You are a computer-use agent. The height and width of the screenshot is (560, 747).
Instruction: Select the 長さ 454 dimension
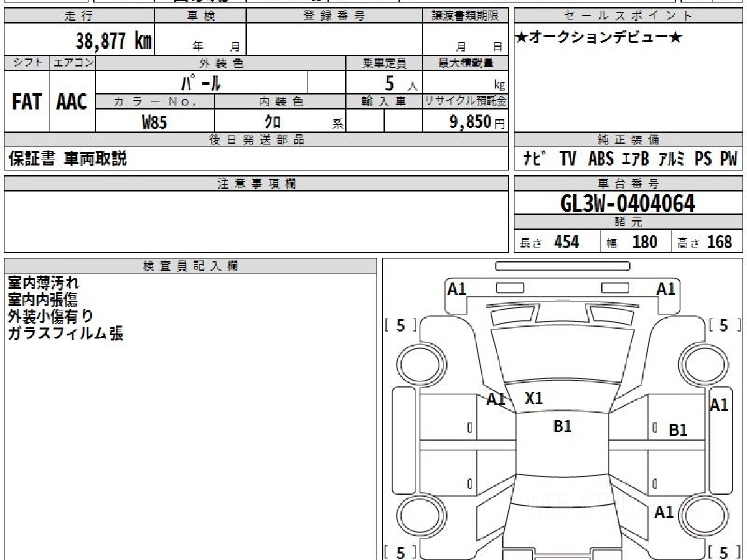pyautogui.click(x=550, y=242)
